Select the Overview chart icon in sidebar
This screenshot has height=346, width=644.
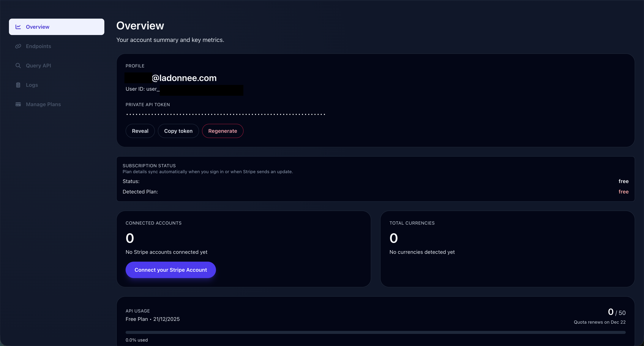[x=18, y=27]
